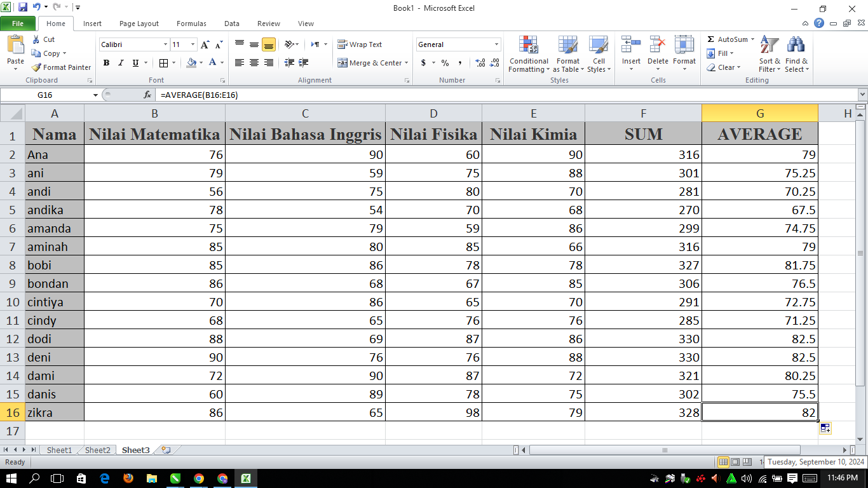Click the Insert Function fx icon
The height and width of the screenshot is (488, 868).
[147, 95]
